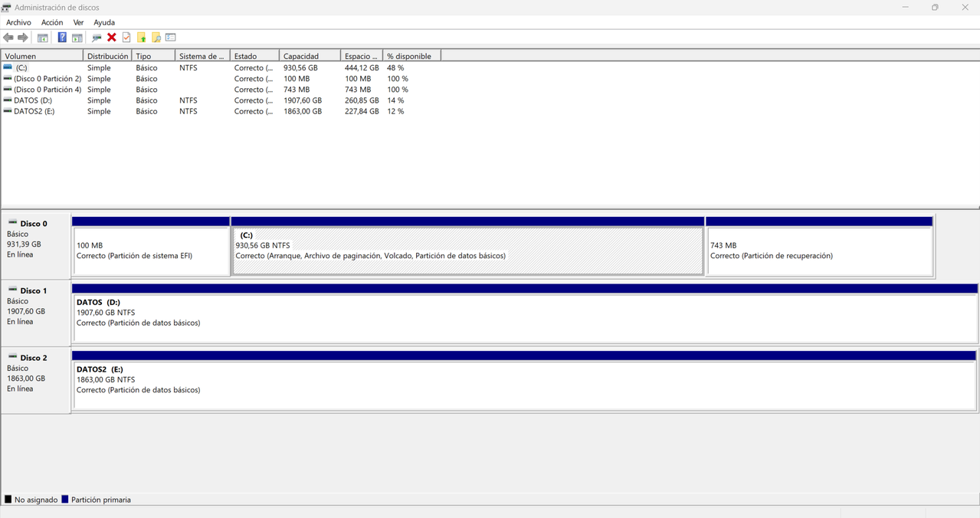This screenshot has height=518, width=980.
Task: Open the Ayuda menu
Action: pyautogui.click(x=104, y=22)
